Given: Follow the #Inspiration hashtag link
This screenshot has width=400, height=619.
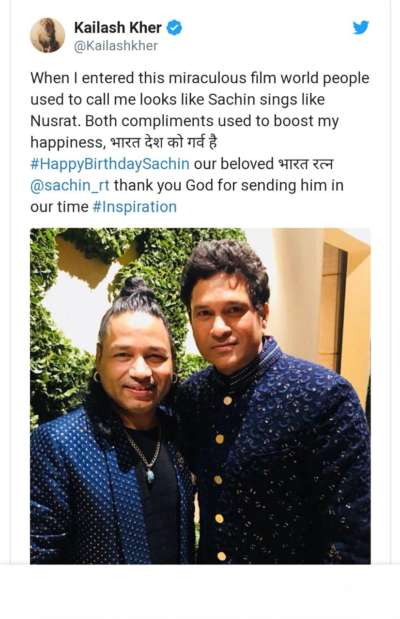Looking at the screenshot, I should (134, 207).
